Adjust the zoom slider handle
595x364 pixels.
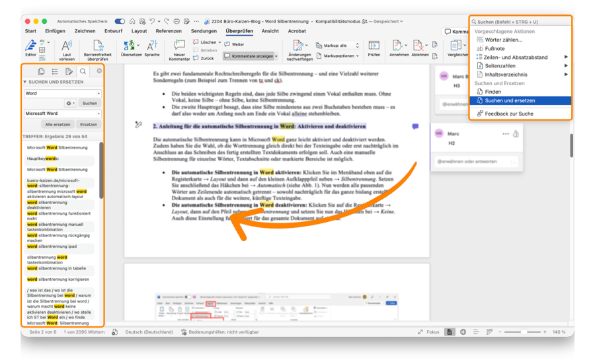click(524, 332)
